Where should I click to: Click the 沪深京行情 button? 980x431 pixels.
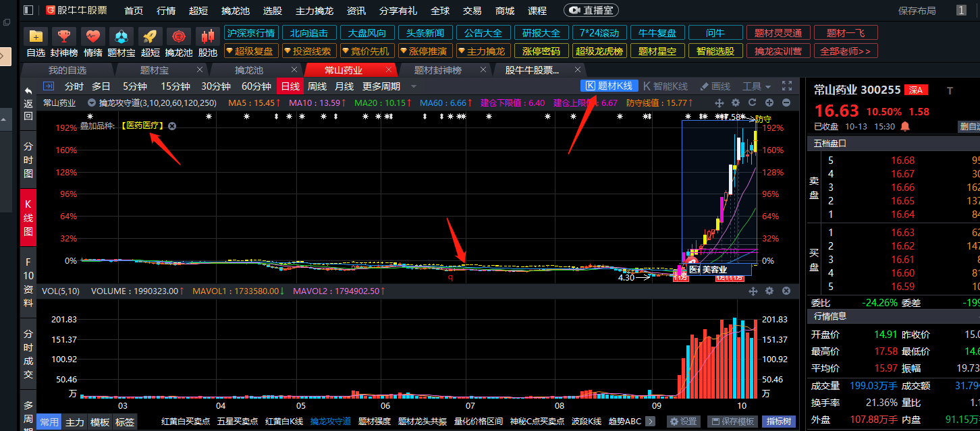tap(251, 33)
